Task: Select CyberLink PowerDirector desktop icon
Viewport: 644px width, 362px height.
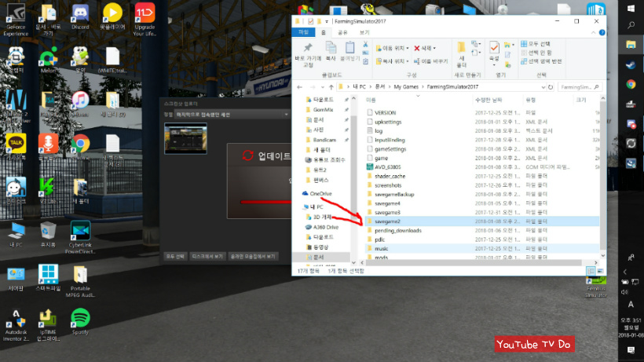Action: click(80, 238)
